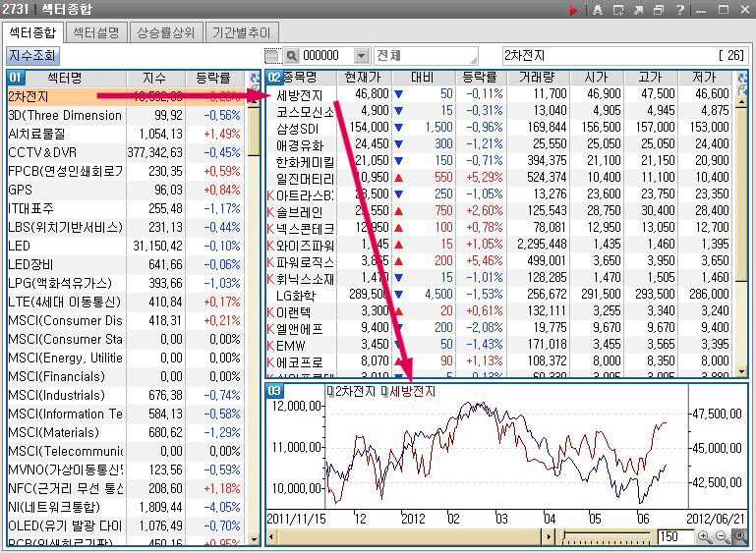Viewport: 756px width, 553px height.
Task: Click the sector list down scroll arrow
Action: pyautogui.click(x=253, y=539)
